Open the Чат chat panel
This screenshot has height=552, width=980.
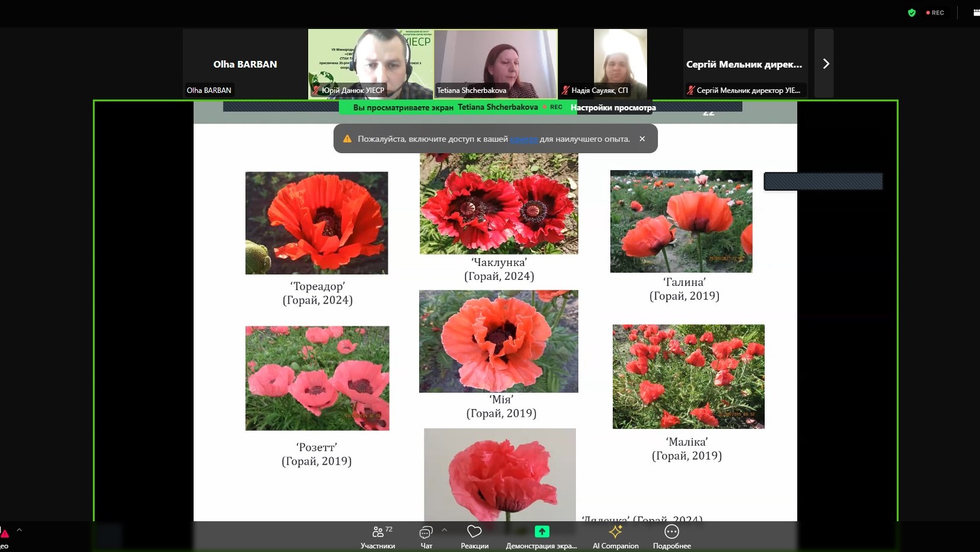coord(426,536)
